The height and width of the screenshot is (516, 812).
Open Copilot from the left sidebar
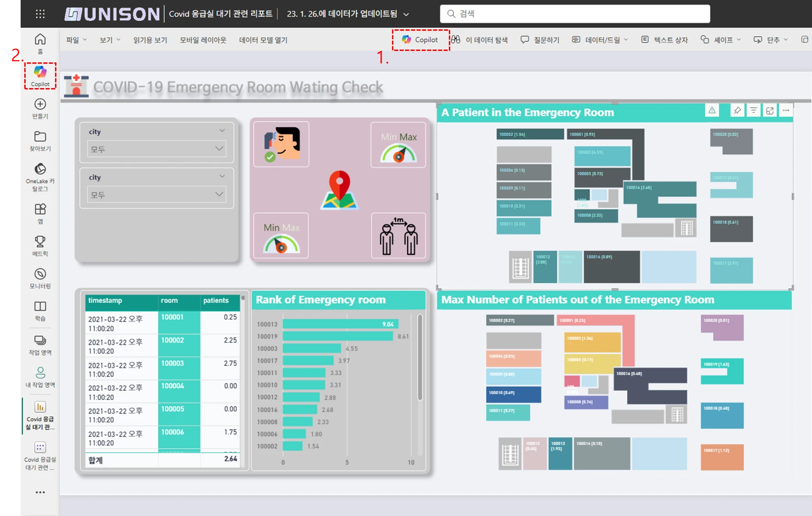pos(40,76)
